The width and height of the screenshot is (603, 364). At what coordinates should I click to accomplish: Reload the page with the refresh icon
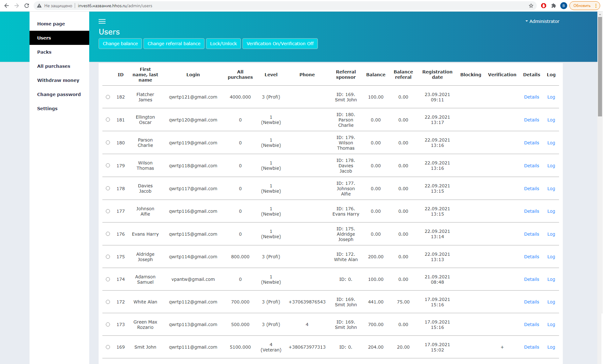[27, 6]
